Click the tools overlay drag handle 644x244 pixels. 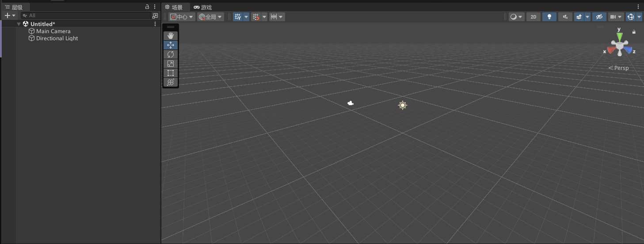tap(171, 27)
